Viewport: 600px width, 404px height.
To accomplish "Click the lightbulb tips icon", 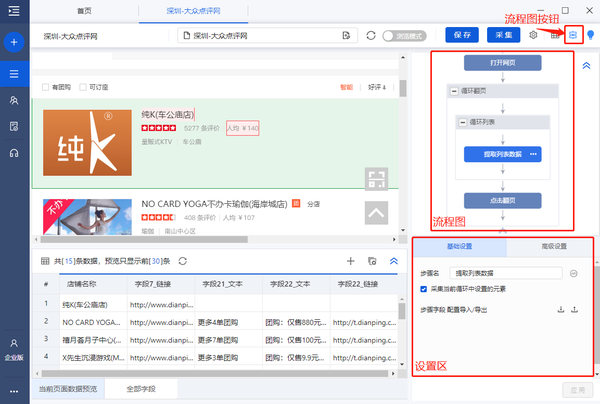I will coord(590,35).
